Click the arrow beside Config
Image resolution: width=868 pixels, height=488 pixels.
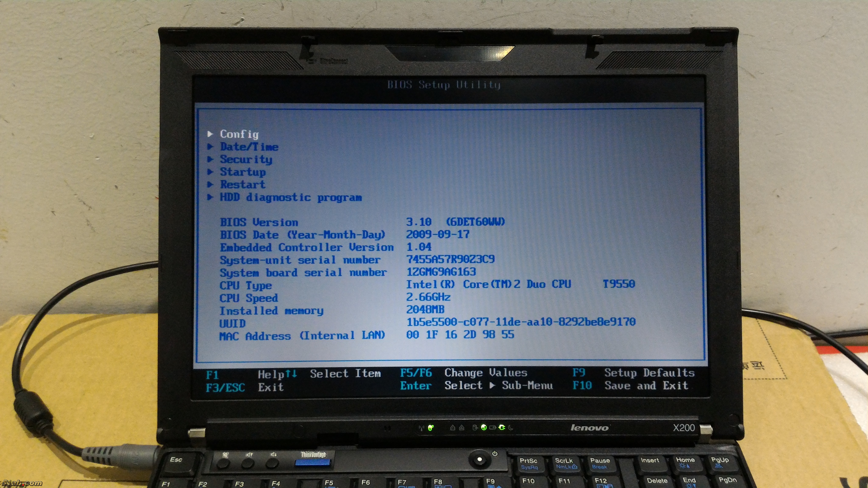(x=210, y=134)
